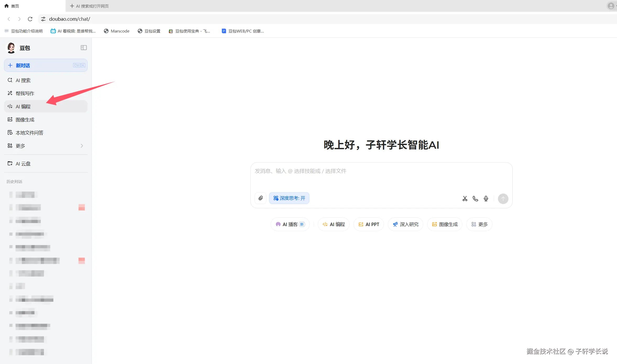Click the round send arrow button
The height and width of the screenshot is (364, 617).
point(503,199)
